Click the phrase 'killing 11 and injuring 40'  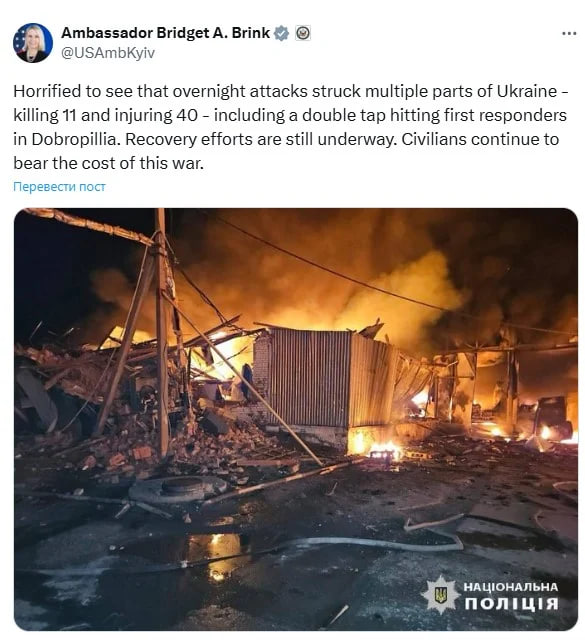click(105, 116)
